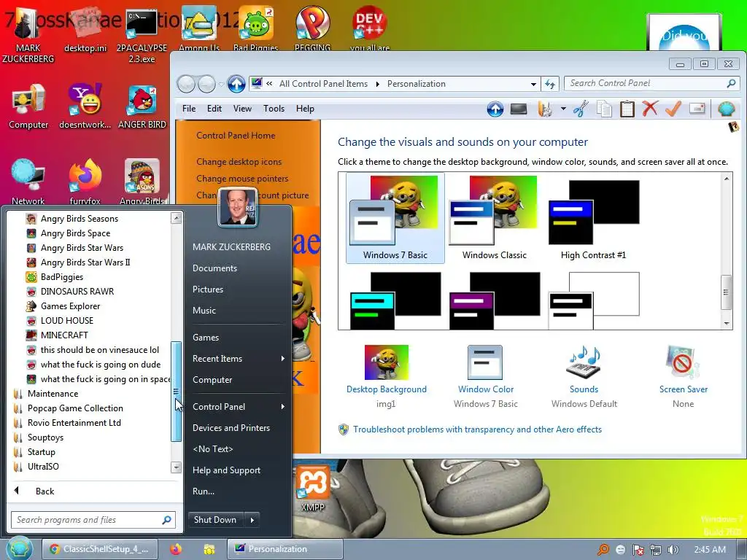Select the Windows Classic theme
The height and width of the screenshot is (560, 747).
(x=494, y=218)
